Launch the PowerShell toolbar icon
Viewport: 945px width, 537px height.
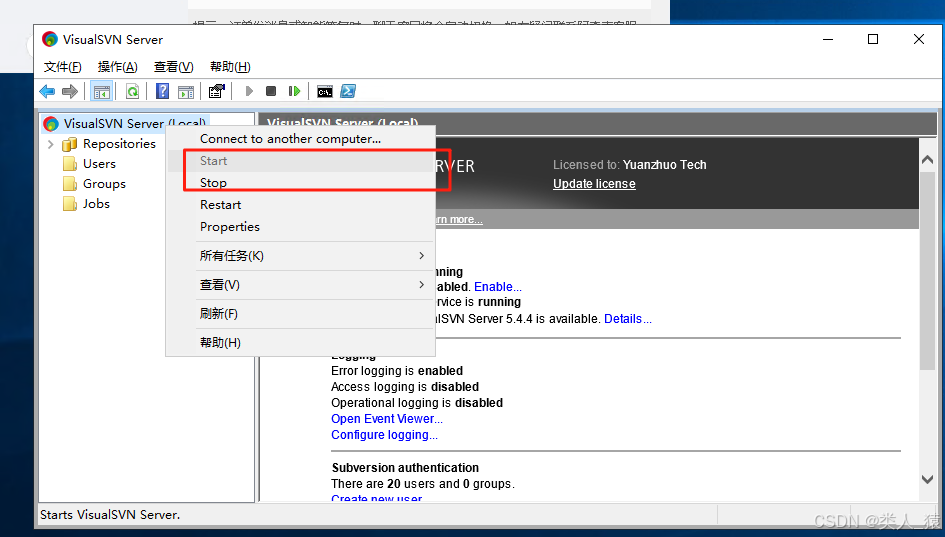tap(348, 91)
